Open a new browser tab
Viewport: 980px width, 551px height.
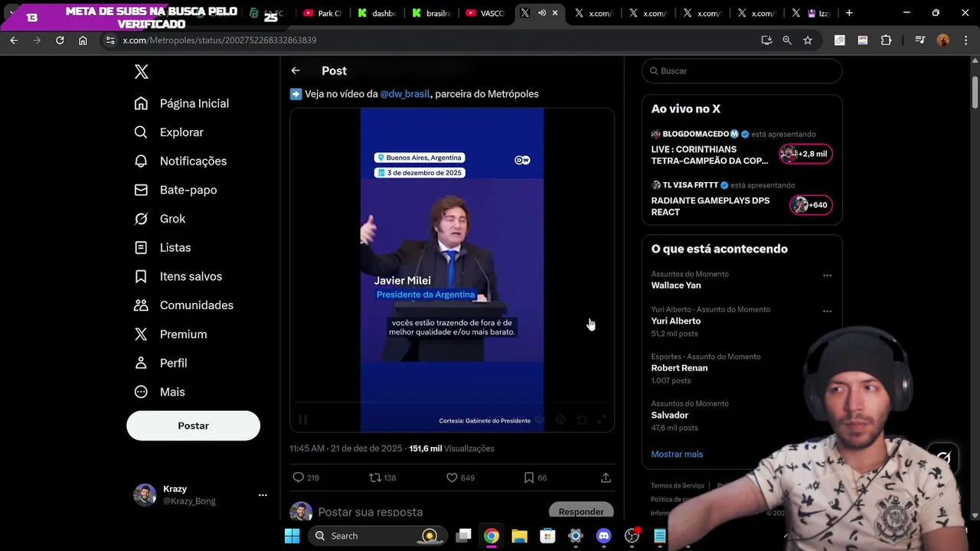849,13
